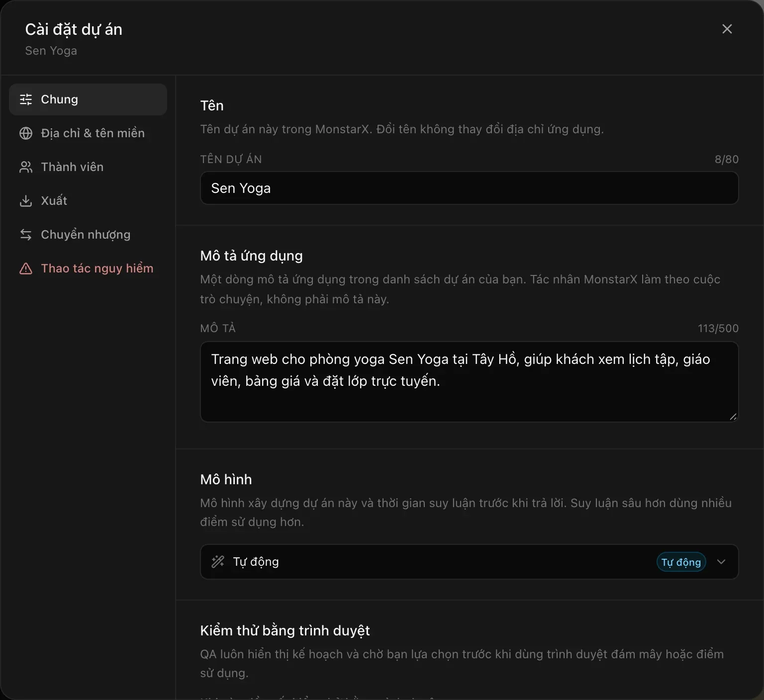764x700 pixels.
Task: Click the sliders icon beside Chung
Action: tap(26, 99)
